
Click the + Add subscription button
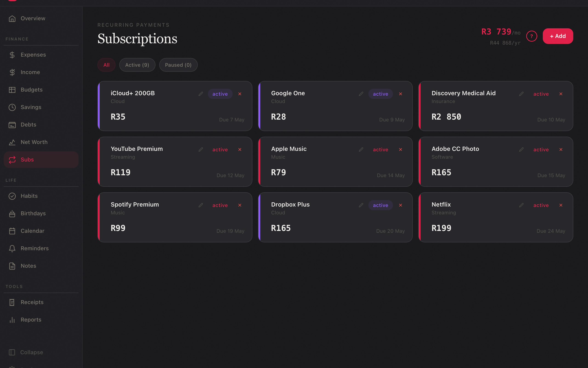point(558,36)
